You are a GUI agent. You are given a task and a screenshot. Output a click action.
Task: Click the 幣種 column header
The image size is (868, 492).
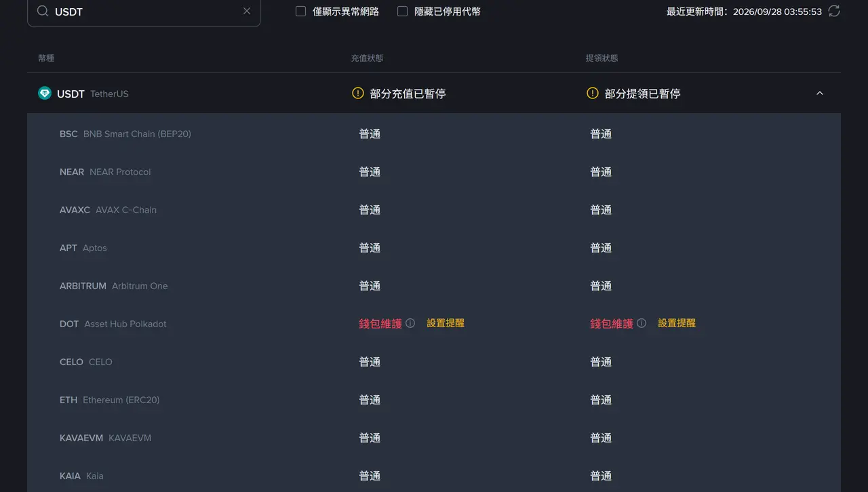click(46, 58)
